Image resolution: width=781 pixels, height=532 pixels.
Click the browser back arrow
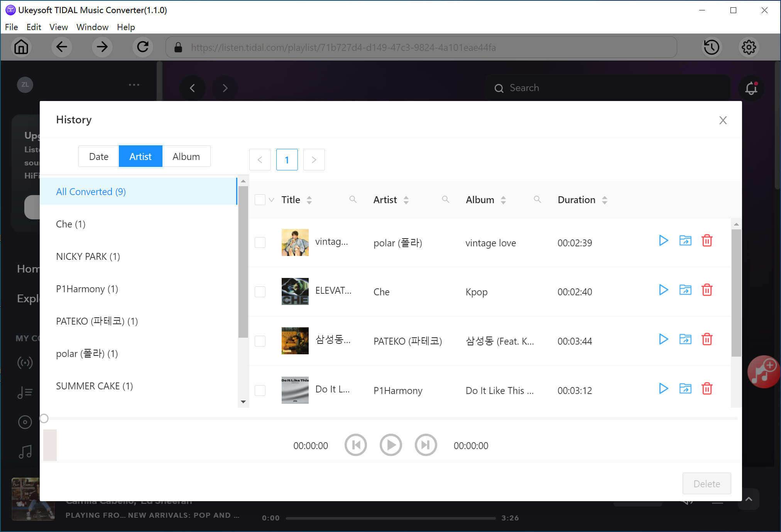(x=62, y=47)
